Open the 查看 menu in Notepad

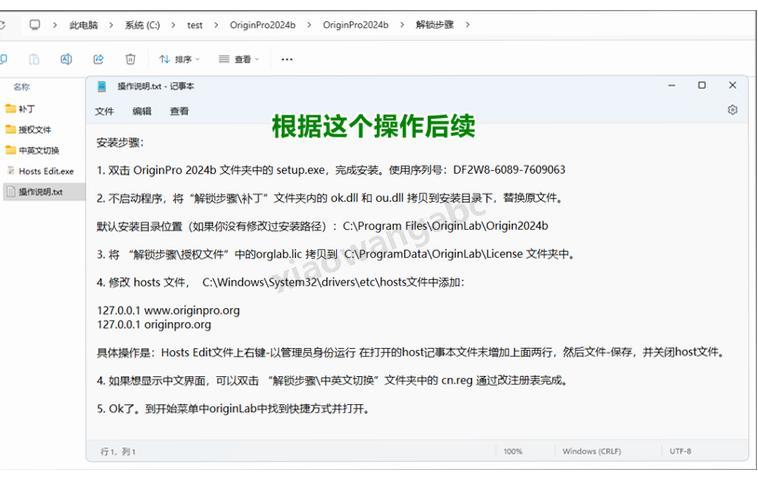(x=179, y=111)
